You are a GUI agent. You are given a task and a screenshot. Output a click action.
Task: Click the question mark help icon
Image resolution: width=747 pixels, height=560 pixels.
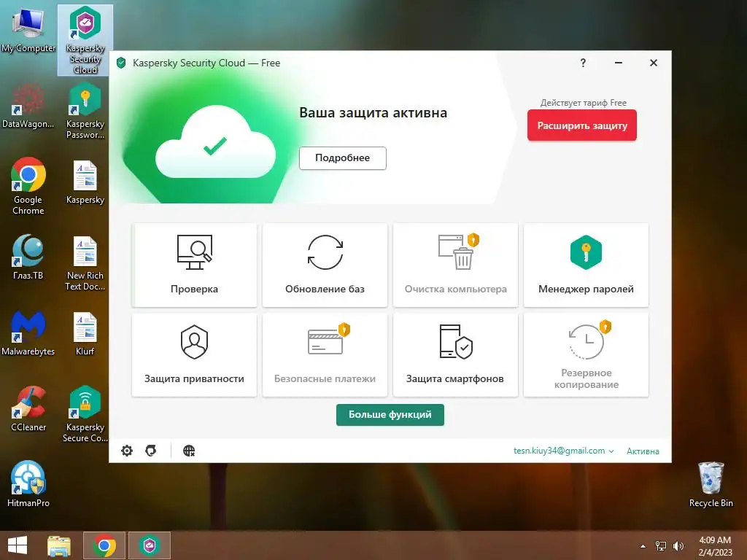pos(583,63)
